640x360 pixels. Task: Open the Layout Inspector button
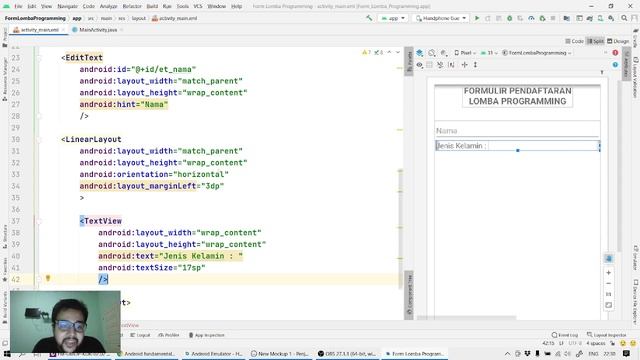607,335
